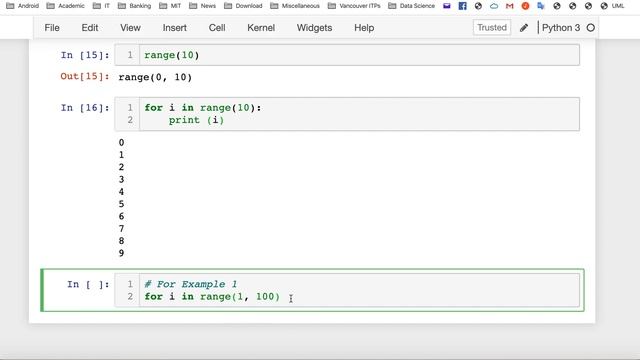The height and width of the screenshot is (360, 640).
Task: Open the File menu
Action: click(52, 28)
